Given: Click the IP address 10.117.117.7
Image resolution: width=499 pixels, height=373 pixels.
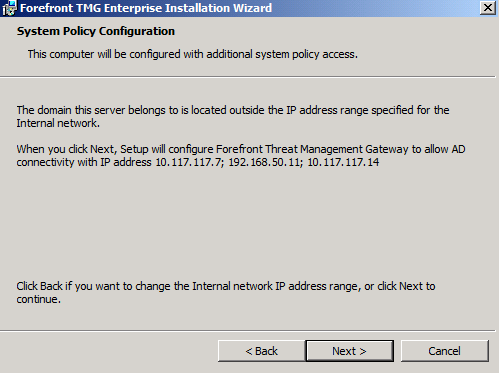Looking at the screenshot, I should (x=188, y=162).
